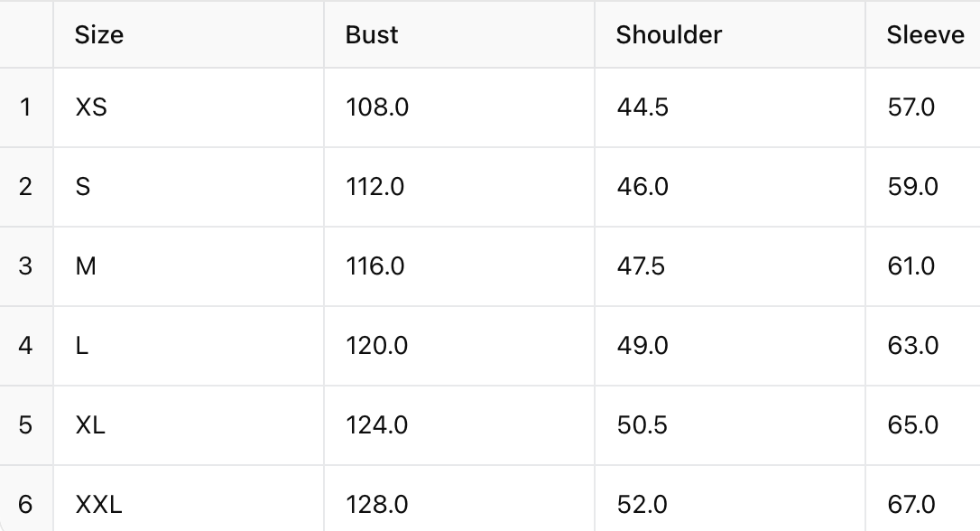Select row number 2
This screenshot has height=531, width=980.
25,187
